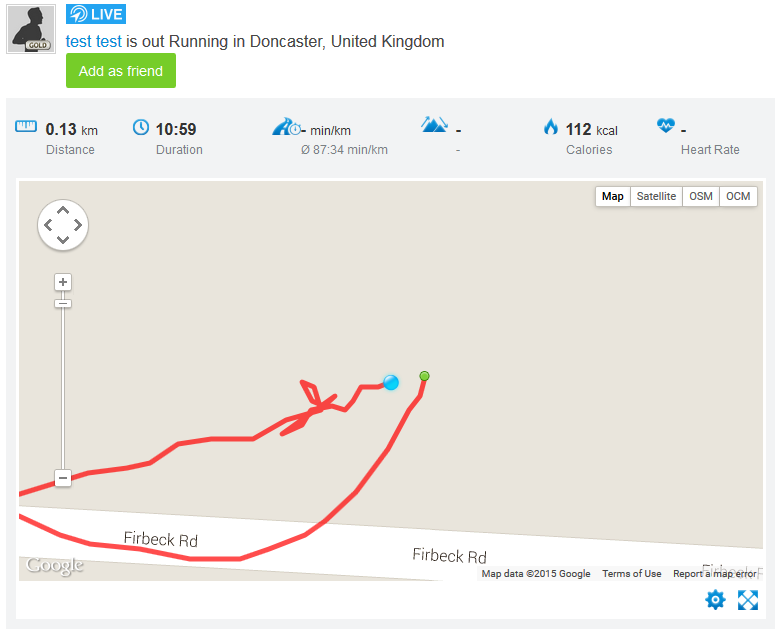Click the road pace icon
Viewport: 775px width, 629px height.
point(286,126)
